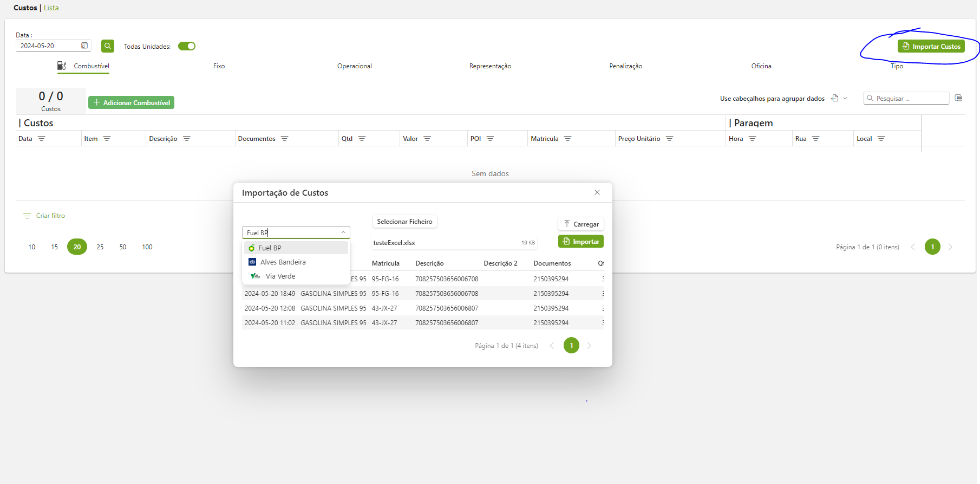
Task: Click the Carregar upload button
Action: 580,224
